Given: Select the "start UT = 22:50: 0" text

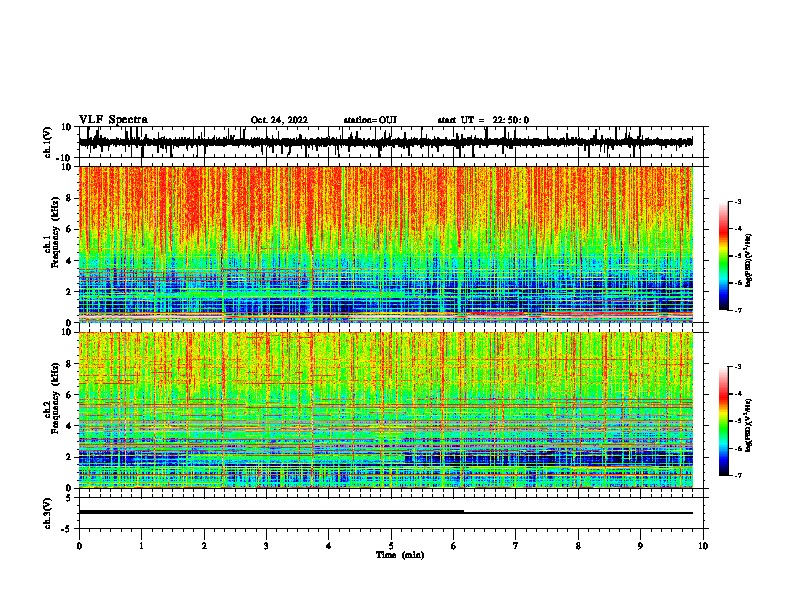Looking at the screenshot, I should (483, 120).
